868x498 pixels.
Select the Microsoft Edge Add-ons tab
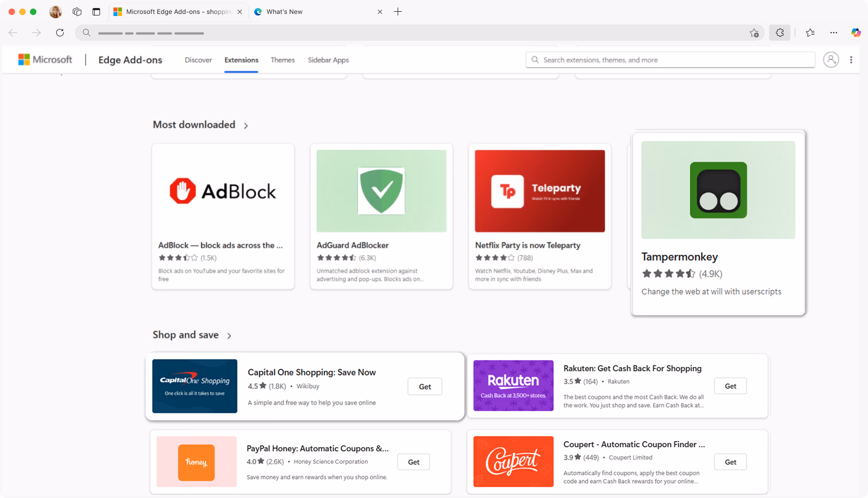pos(179,12)
